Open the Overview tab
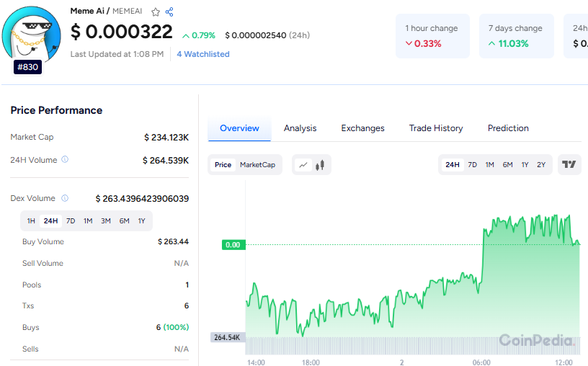The width and height of the screenshot is (588, 366). (239, 128)
